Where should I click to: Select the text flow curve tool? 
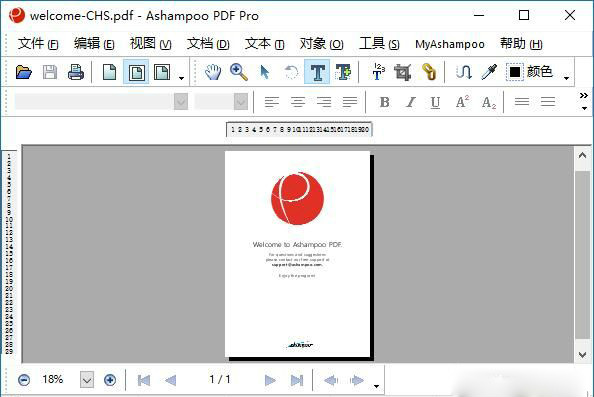pos(464,72)
